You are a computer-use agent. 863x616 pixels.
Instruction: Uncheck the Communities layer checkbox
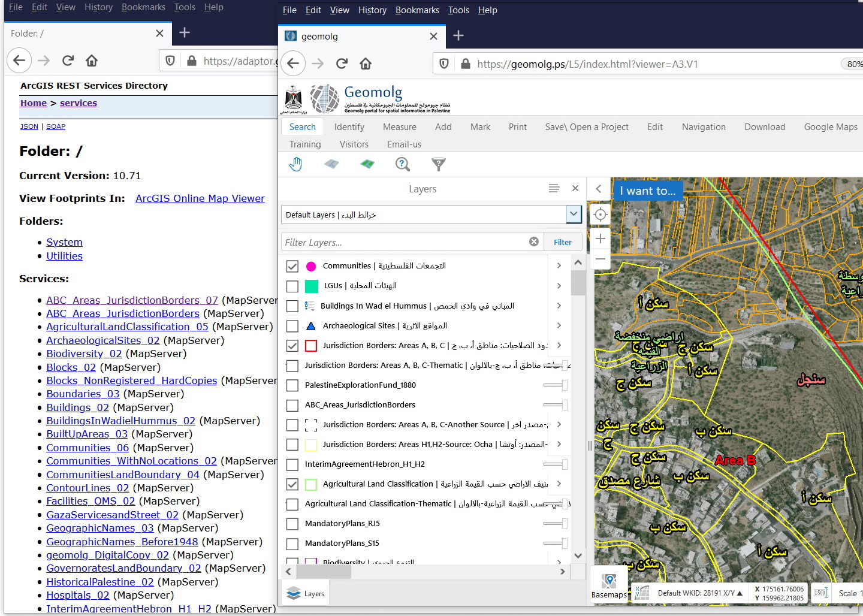(292, 266)
